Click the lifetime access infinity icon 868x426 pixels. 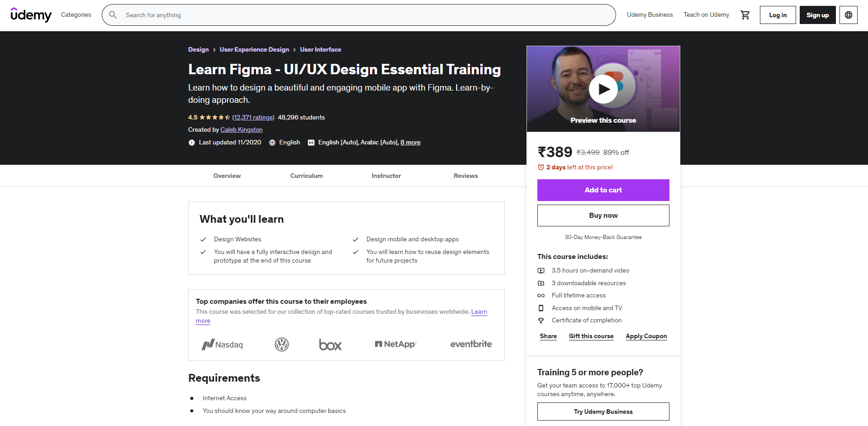click(x=541, y=296)
